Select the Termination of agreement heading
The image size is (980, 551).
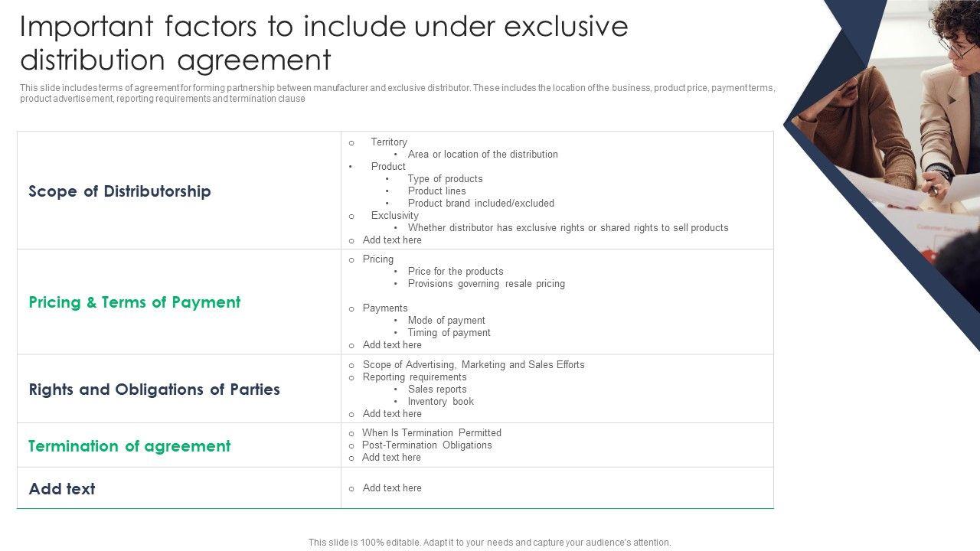129,446
